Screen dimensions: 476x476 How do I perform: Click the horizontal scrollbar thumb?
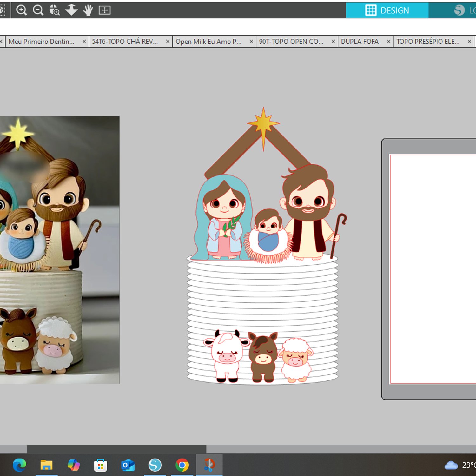tap(116, 449)
